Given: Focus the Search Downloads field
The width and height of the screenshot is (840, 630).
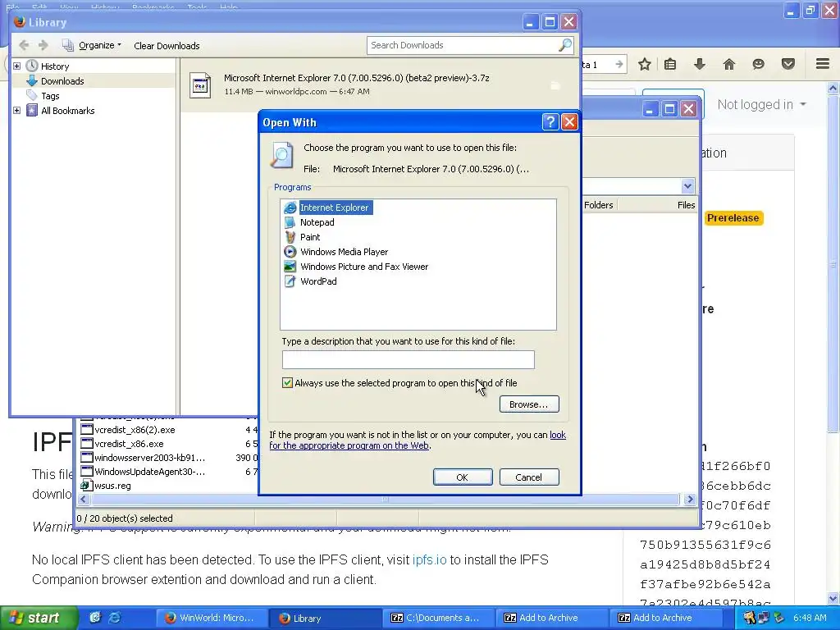Looking at the screenshot, I should tap(462, 45).
